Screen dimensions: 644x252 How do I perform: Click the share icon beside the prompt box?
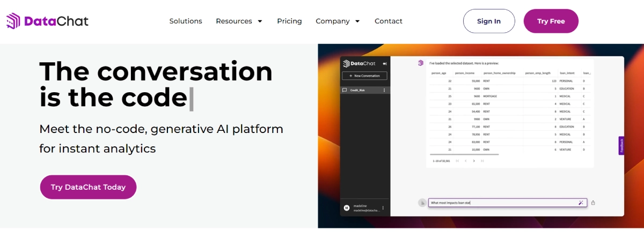[593, 203]
